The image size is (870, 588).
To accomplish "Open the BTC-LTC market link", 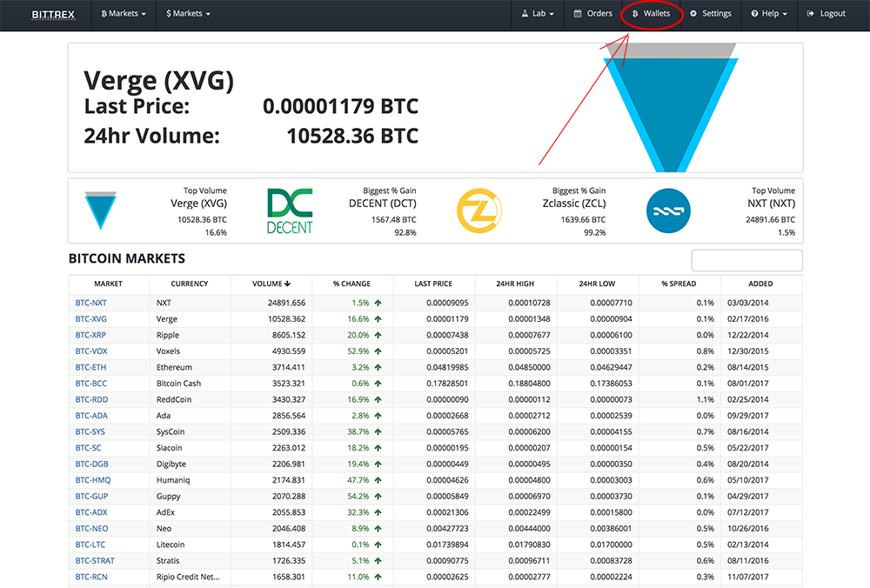I will coord(90,545).
